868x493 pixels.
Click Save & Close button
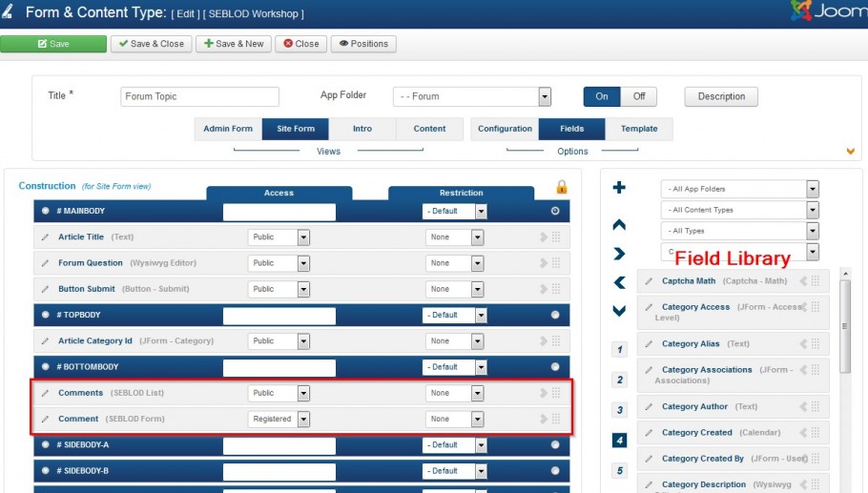[151, 44]
